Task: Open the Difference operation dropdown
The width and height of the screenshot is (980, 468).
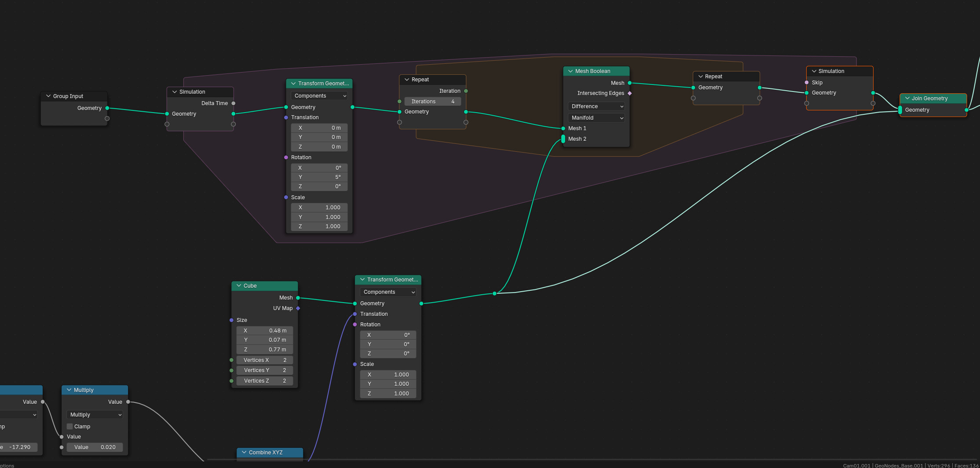Action: point(596,106)
